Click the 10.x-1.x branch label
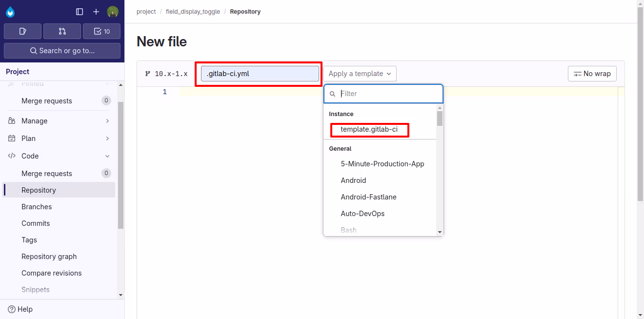 coord(166,74)
